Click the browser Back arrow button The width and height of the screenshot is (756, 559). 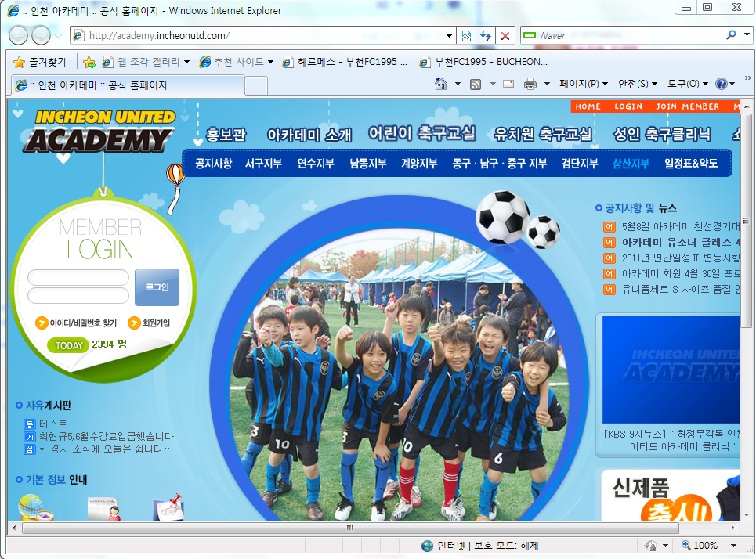[x=18, y=35]
